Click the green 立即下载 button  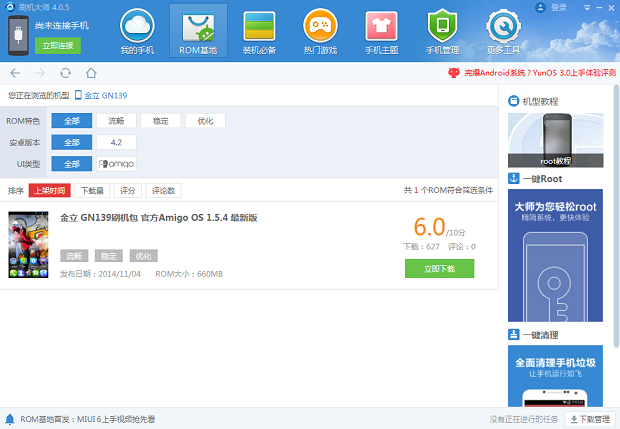(x=439, y=268)
